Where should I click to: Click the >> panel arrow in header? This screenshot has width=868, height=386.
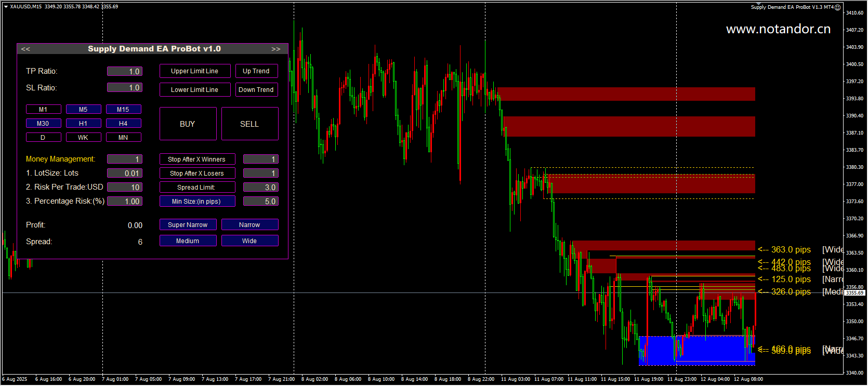pos(276,49)
